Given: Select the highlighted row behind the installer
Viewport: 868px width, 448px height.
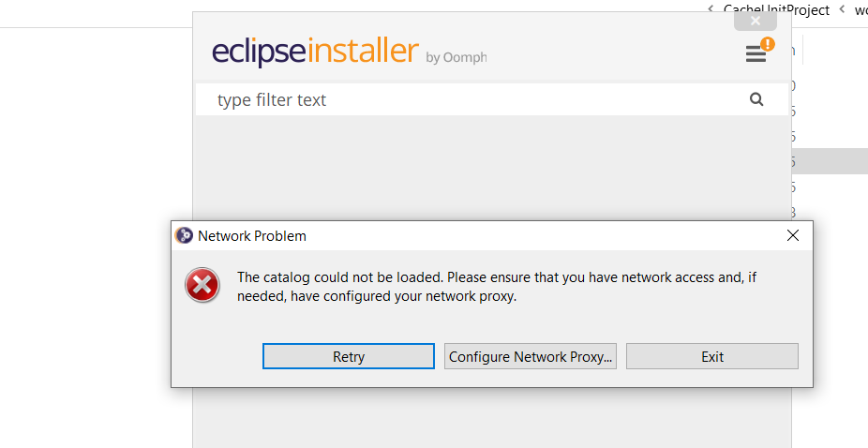Looking at the screenshot, I should [x=829, y=161].
